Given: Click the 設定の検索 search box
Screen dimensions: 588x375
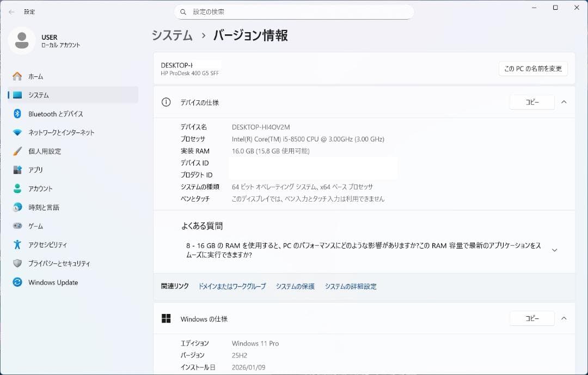Looking at the screenshot, I should pos(294,11).
